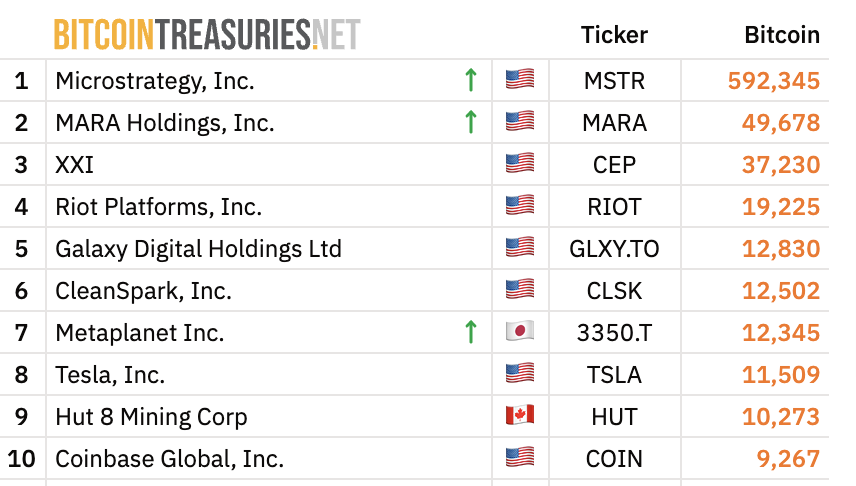Click the green arrow in Metaplanet row
The image size is (856, 486).
471,332
